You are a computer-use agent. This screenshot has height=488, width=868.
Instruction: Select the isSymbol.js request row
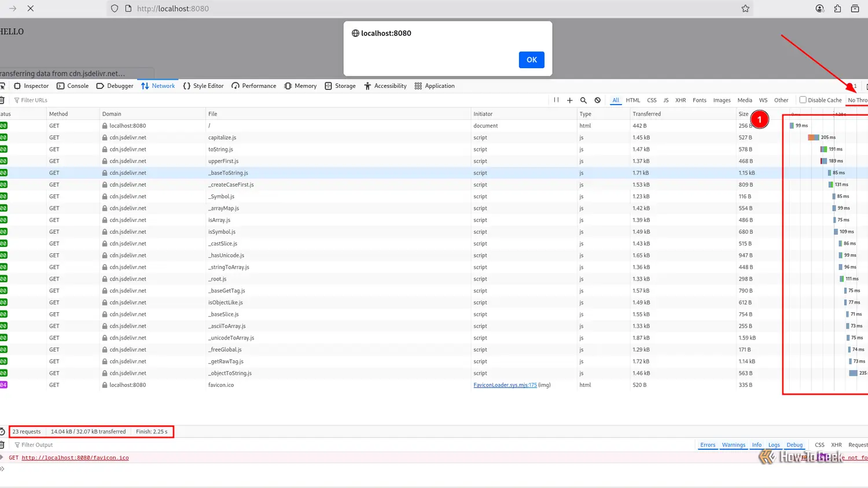[x=434, y=232]
